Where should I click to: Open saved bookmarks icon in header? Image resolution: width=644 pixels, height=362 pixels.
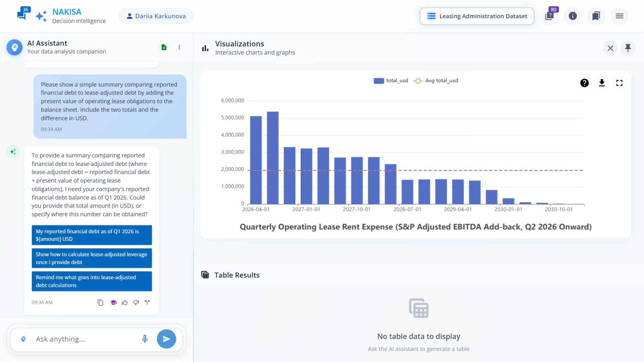(x=596, y=16)
